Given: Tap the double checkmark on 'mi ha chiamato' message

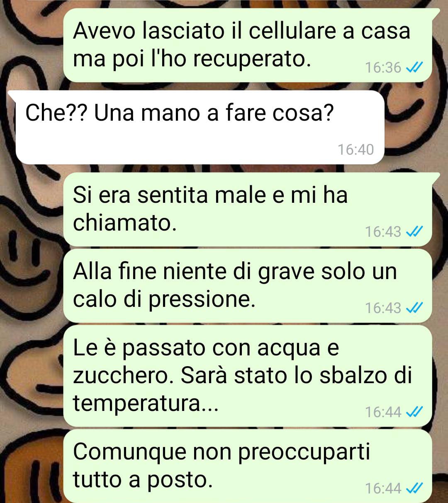Looking at the screenshot, I should click(x=414, y=231).
